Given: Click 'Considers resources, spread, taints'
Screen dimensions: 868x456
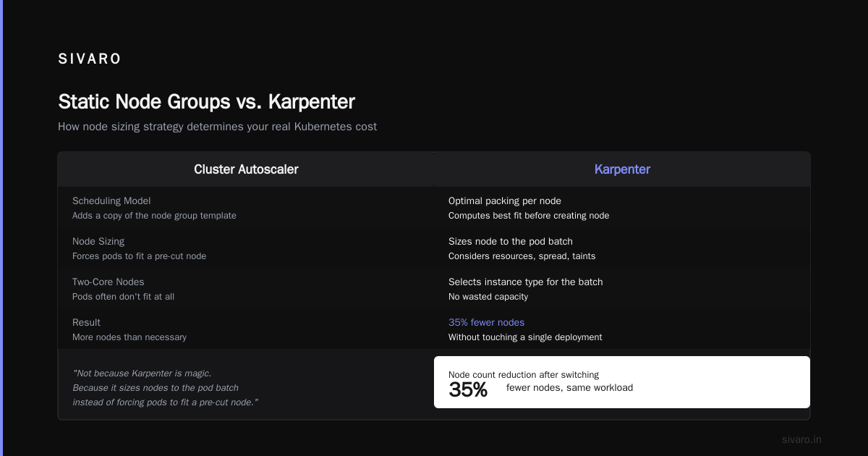Looking at the screenshot, I should 522,256.
